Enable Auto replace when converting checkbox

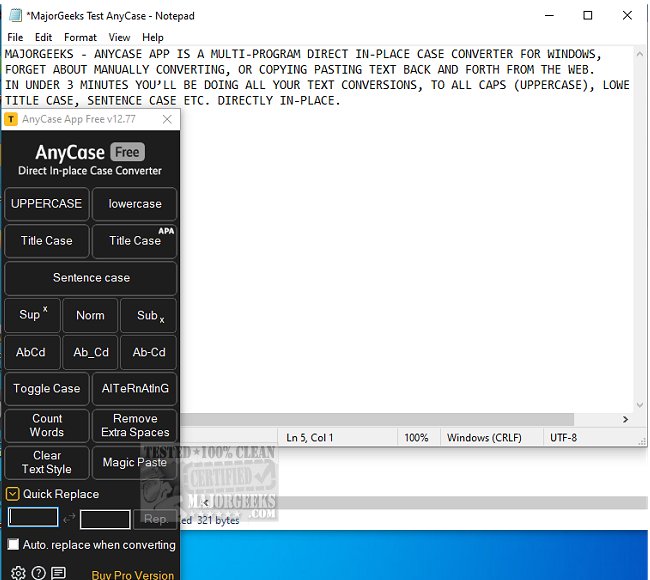13,544
